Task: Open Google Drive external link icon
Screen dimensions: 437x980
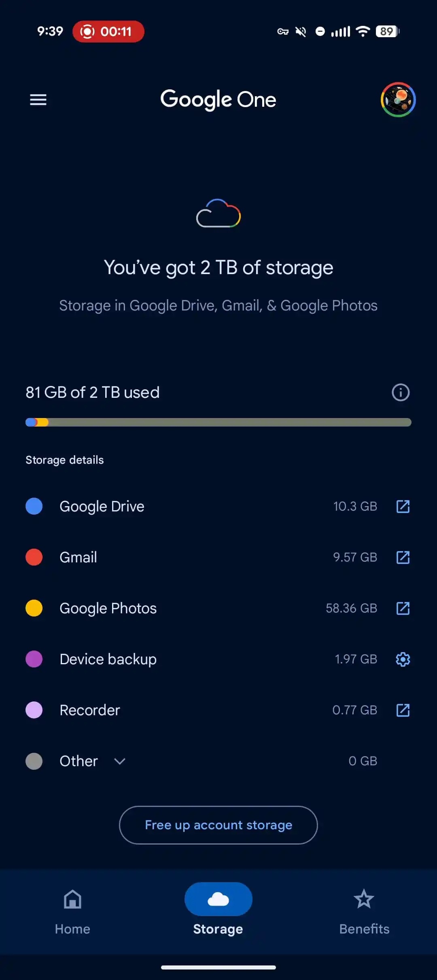Action: click(x=403, y=506)
